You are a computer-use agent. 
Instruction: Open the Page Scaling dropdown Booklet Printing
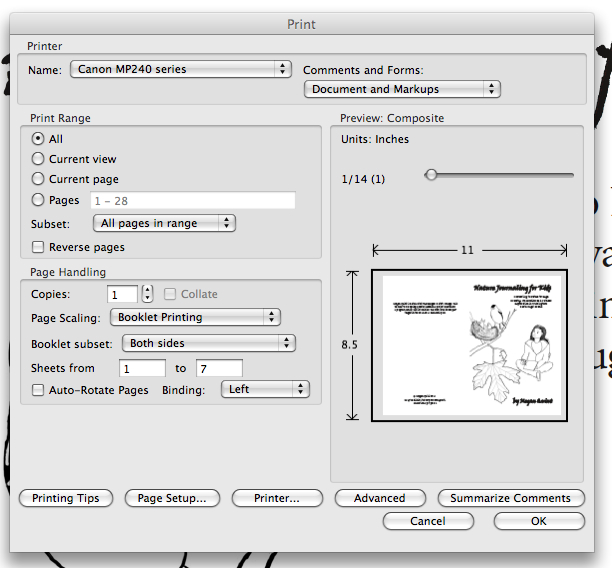tap(195, 317)
